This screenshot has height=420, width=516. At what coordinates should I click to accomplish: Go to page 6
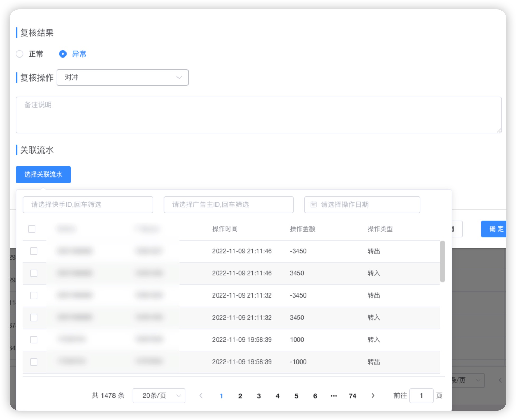(x=315, y=396)
